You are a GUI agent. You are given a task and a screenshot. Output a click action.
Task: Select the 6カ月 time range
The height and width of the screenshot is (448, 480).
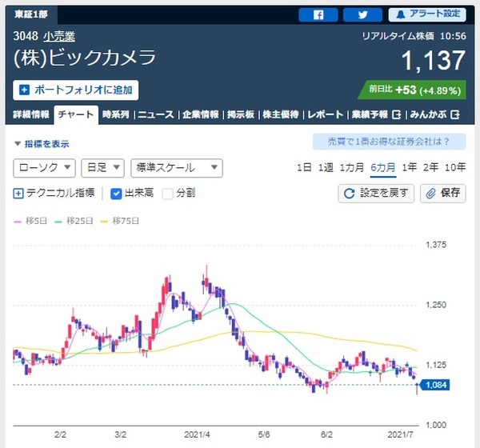coord(383,167)
